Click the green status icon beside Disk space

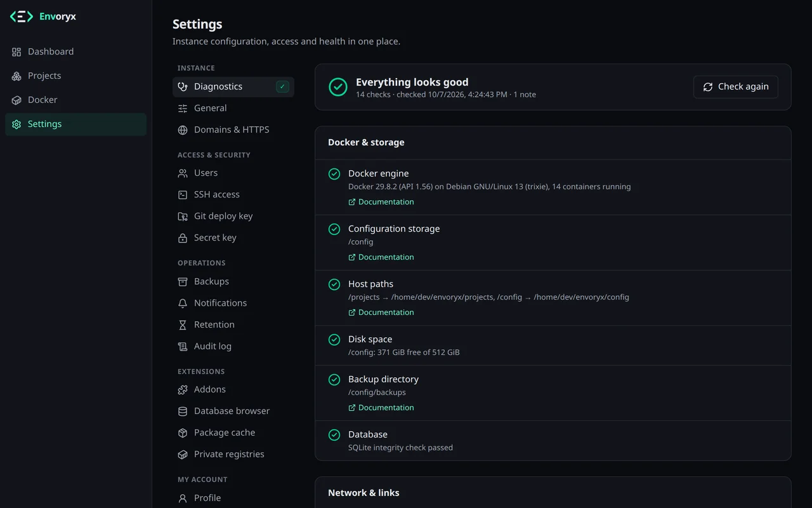click(x=334, y=340)
